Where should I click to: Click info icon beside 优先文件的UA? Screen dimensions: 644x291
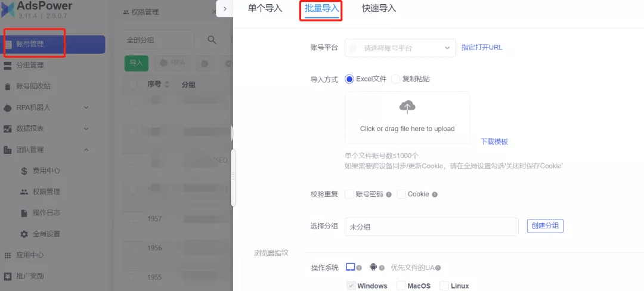pyautogui.click(x=438, y=268)
